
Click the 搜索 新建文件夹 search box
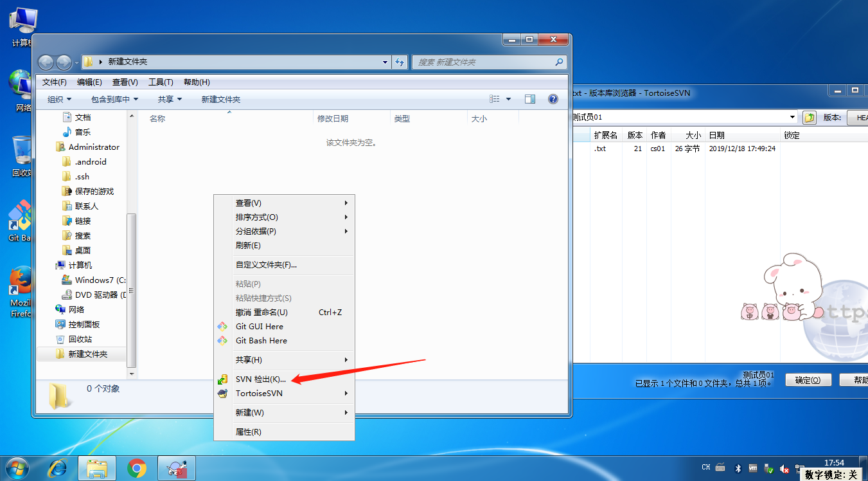(x=489, y=62)
